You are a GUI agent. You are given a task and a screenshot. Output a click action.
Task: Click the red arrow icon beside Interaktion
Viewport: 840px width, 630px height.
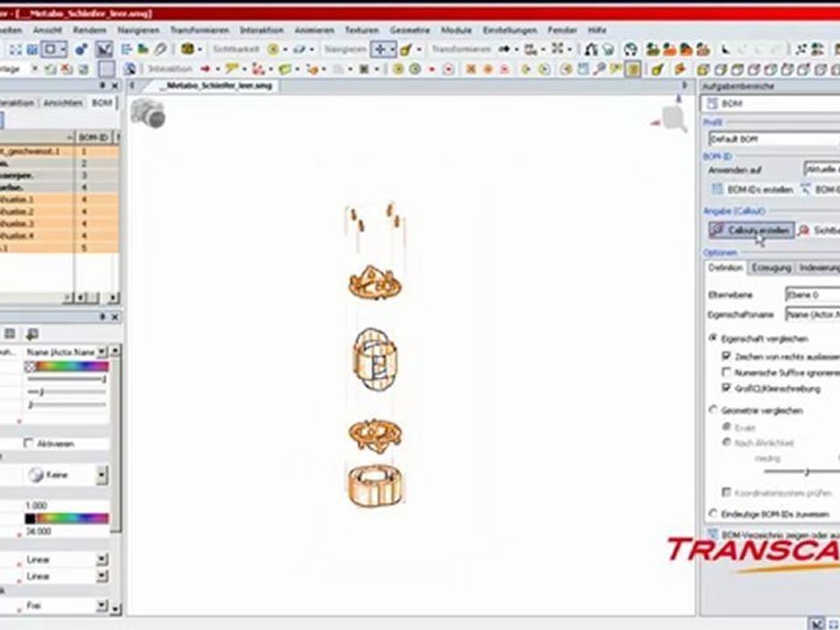click(205, 69)
